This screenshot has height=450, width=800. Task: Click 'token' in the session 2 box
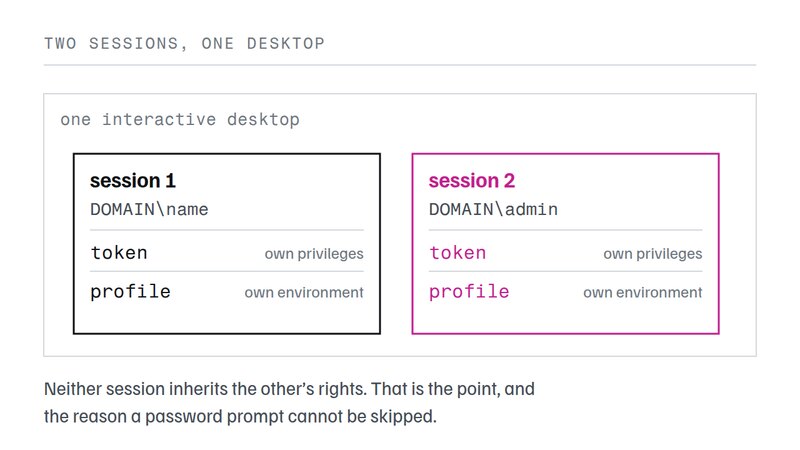click(458, 253)
